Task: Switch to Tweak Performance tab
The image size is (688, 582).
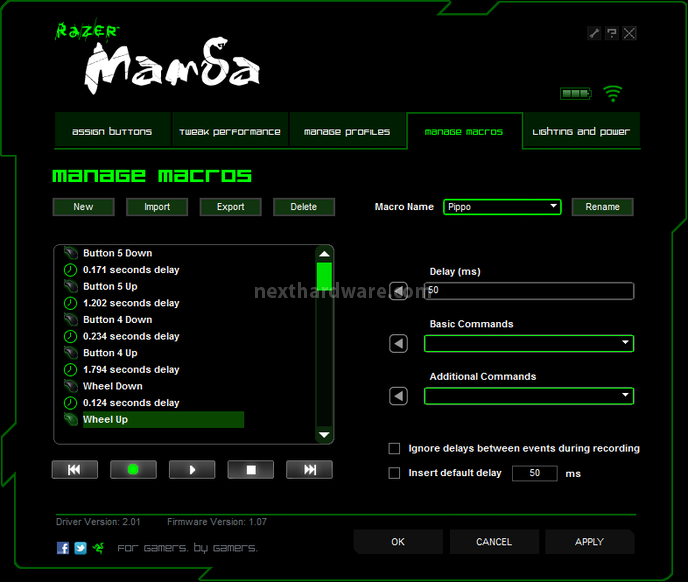Action: [230, 131]
